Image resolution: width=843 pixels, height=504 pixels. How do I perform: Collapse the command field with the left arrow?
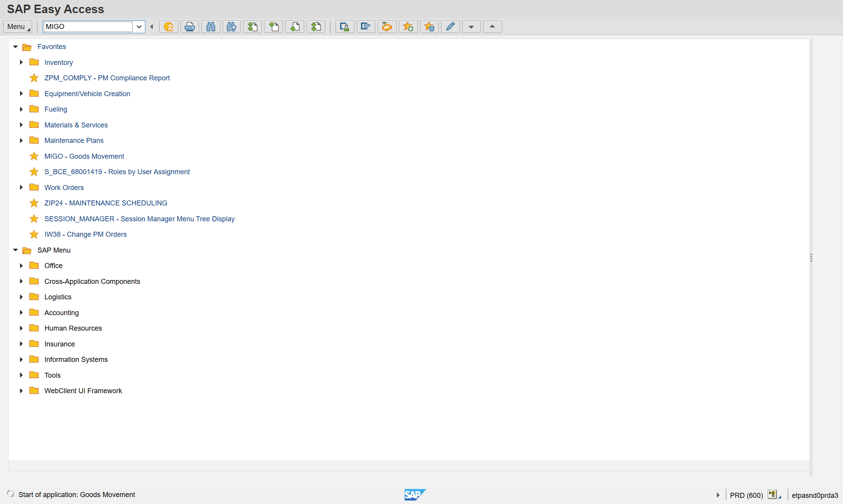pos(152,27)
